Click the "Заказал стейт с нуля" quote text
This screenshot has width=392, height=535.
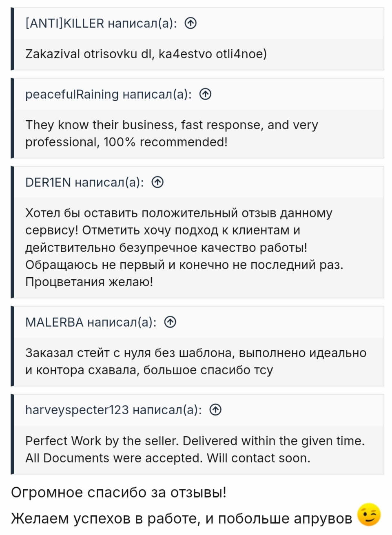point(196,361)
